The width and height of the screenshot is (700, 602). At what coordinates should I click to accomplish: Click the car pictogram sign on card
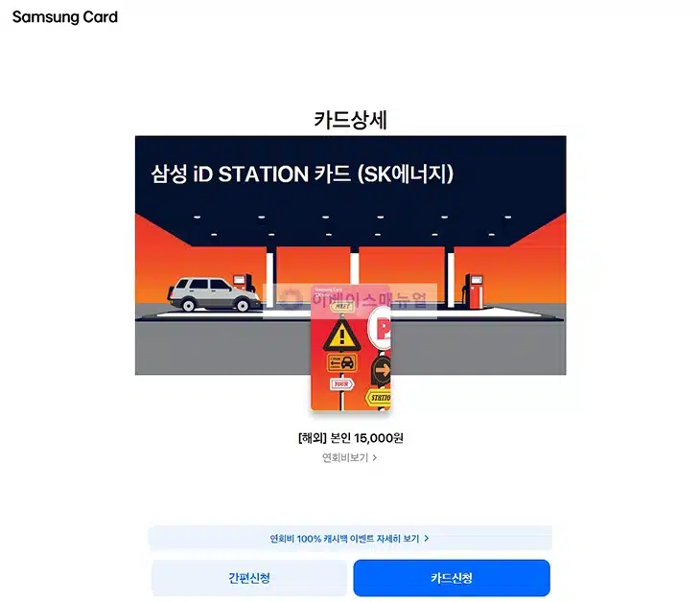(x=342, y=362)
